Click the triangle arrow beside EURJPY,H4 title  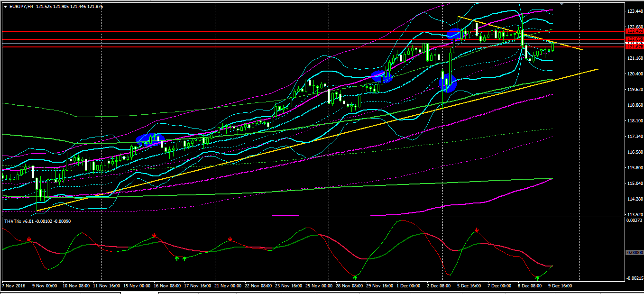click(5, 7)
